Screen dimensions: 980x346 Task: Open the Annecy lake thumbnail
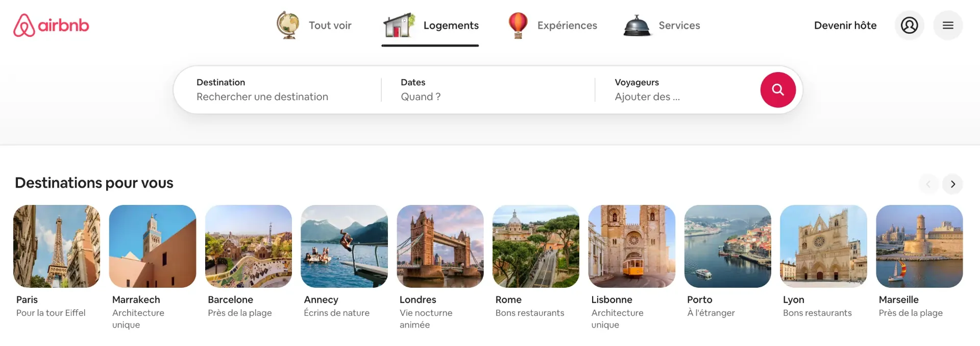(x=345, y=246)
